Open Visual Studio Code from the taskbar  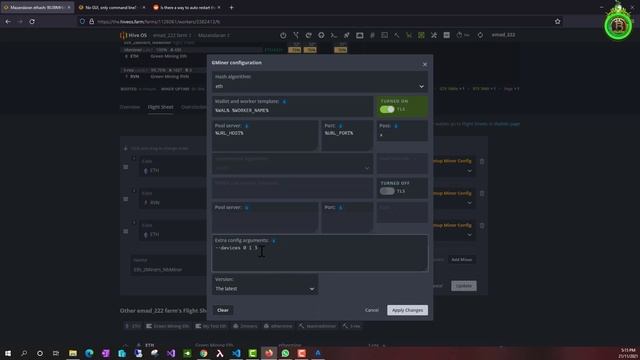pos(236,353)
